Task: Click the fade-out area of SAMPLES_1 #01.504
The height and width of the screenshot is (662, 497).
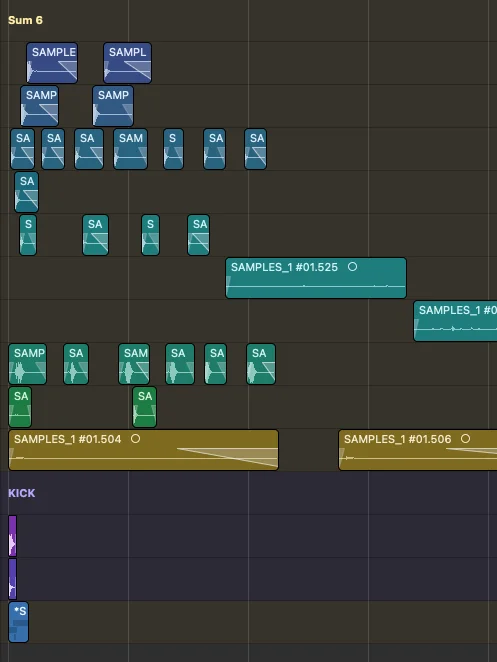Action: (x=228, y=457)
